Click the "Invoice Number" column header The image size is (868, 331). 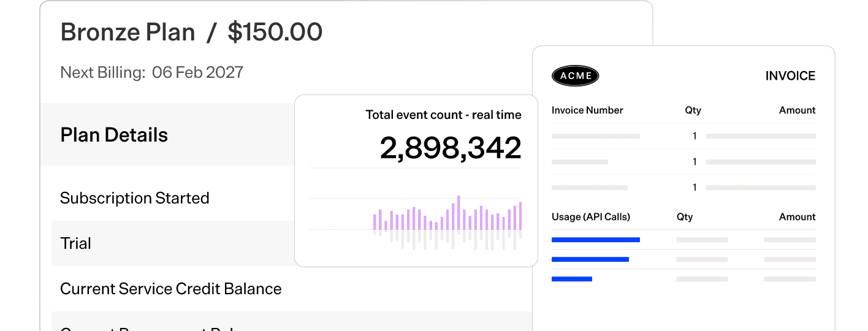(587, 110)
